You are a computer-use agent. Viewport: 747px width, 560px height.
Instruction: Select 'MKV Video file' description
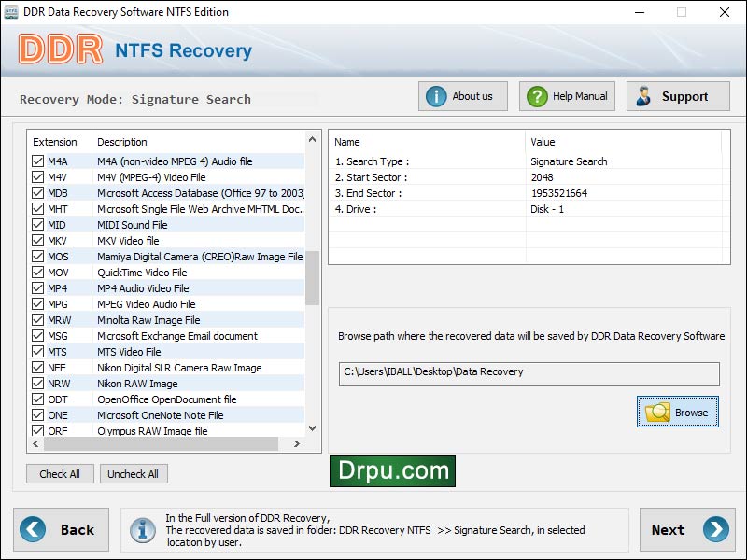click(x=128, y=241)
